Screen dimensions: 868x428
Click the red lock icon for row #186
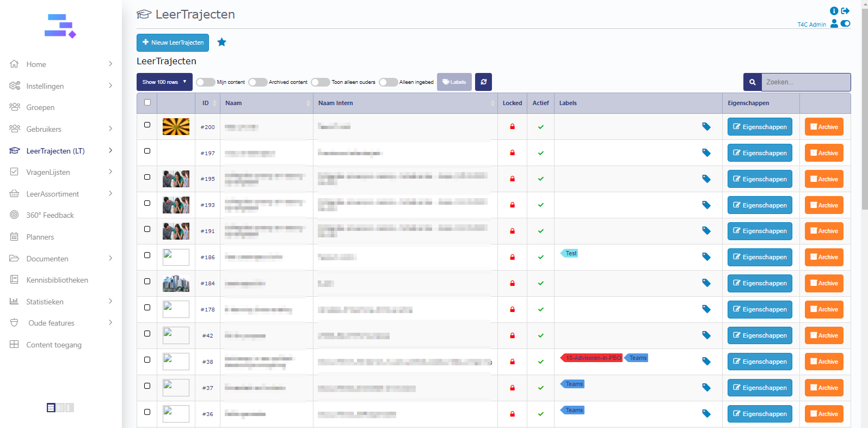[512, 257]
